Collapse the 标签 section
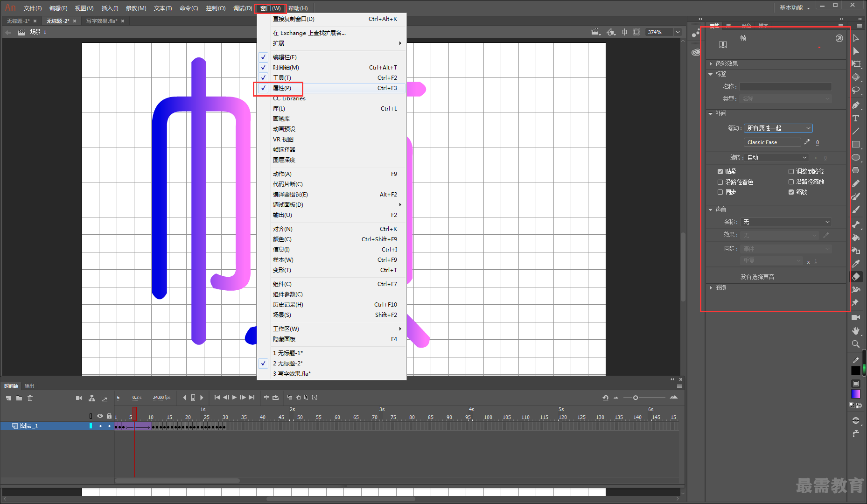Image resolution: width=867 pixels, height=504 pixels. tap(711, 74)
